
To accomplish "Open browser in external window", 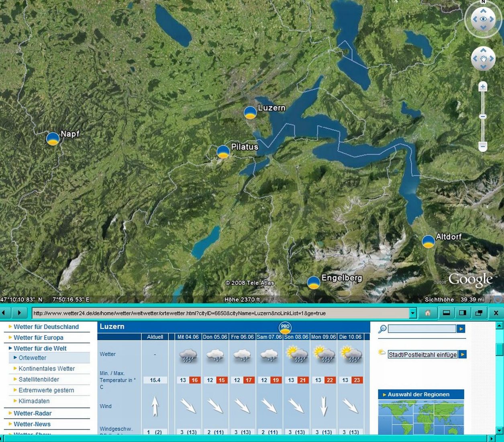I will click(x=479, y=313).
